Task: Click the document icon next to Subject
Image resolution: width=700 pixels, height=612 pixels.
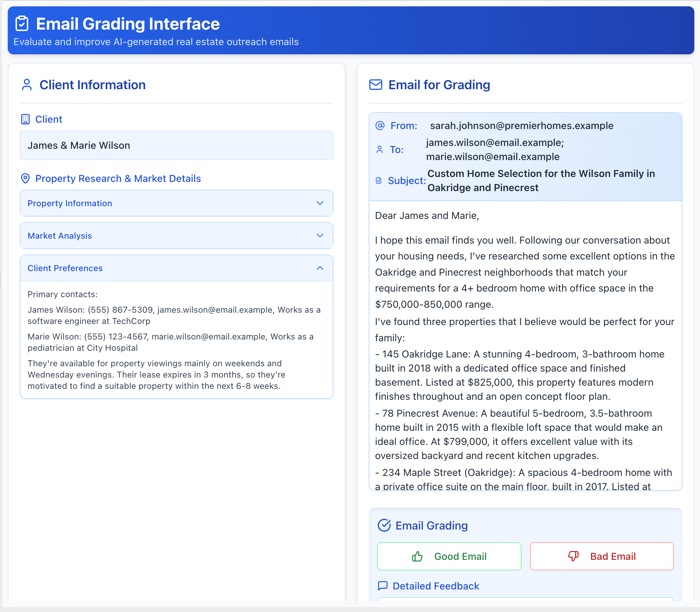Action: (379, 180)
